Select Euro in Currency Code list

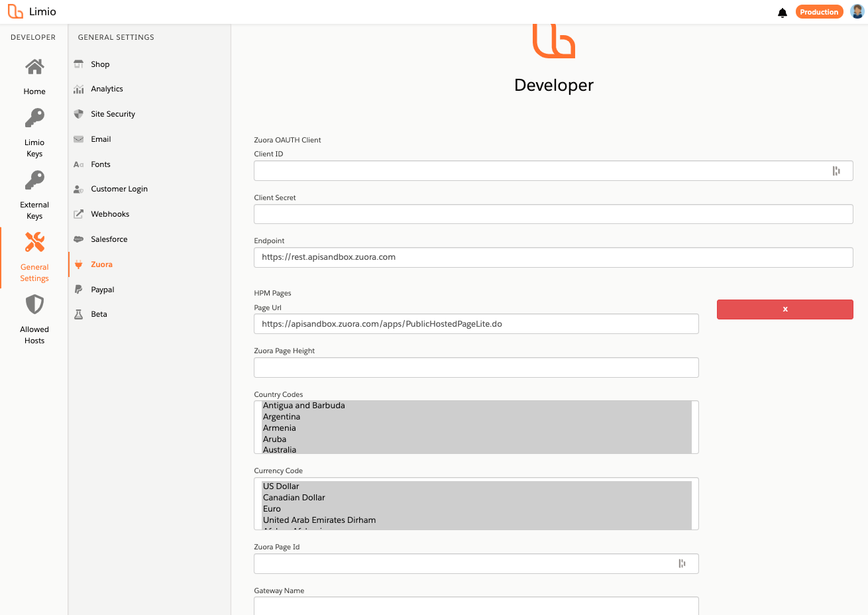coord(476,509)
